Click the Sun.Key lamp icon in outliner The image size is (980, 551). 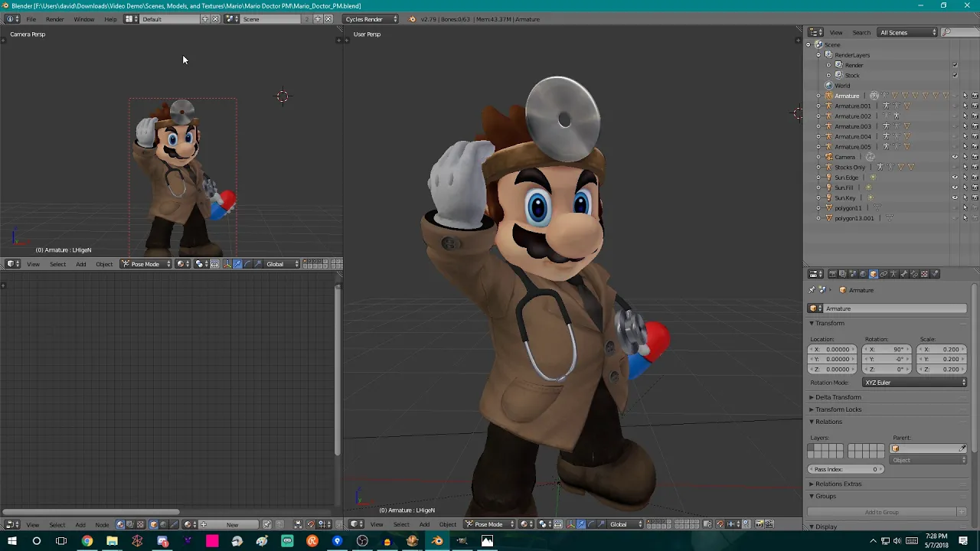tap(828, 197)
